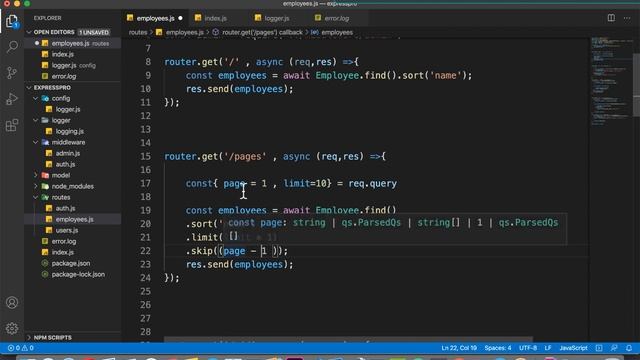Screen dimensions: 640x360
Task: Open auth.js in middleware folder
Action: [73, 164]
